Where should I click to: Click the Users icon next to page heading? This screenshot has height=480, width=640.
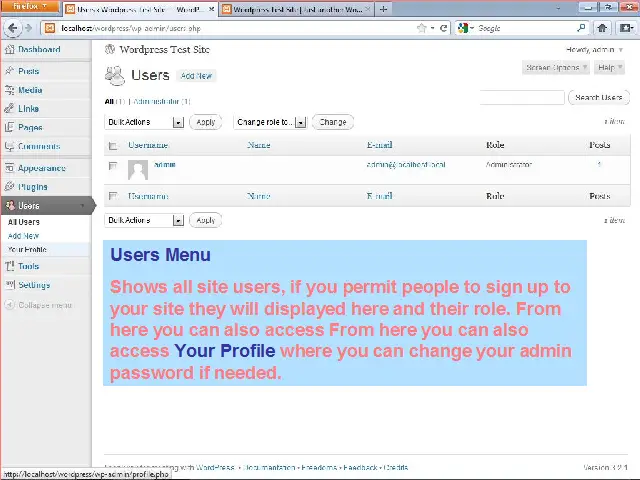pyautogui.click(x=115, y=76)
